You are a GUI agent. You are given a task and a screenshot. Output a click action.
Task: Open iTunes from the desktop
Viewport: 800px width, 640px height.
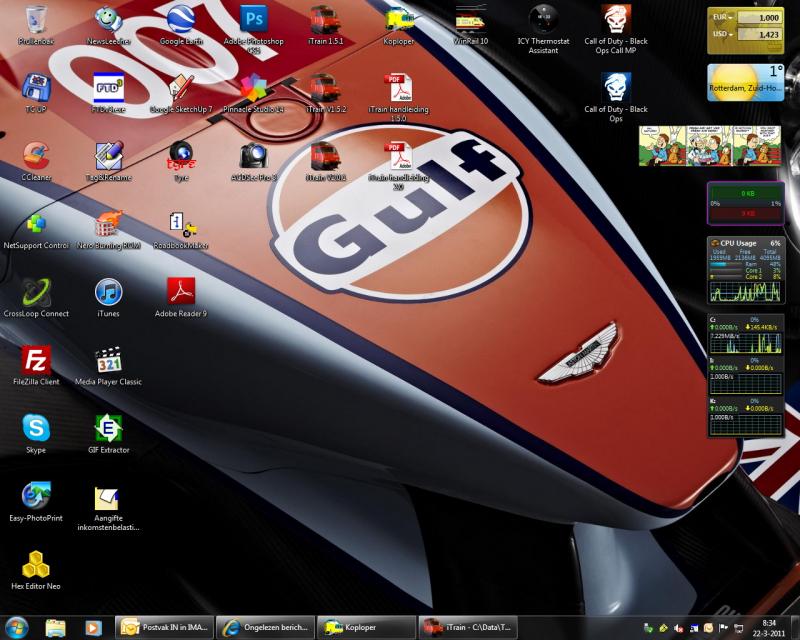click(108, 298)
